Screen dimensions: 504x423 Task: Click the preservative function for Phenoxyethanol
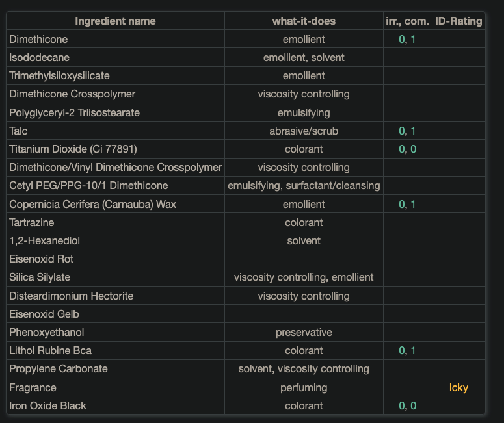click(304, 332)
